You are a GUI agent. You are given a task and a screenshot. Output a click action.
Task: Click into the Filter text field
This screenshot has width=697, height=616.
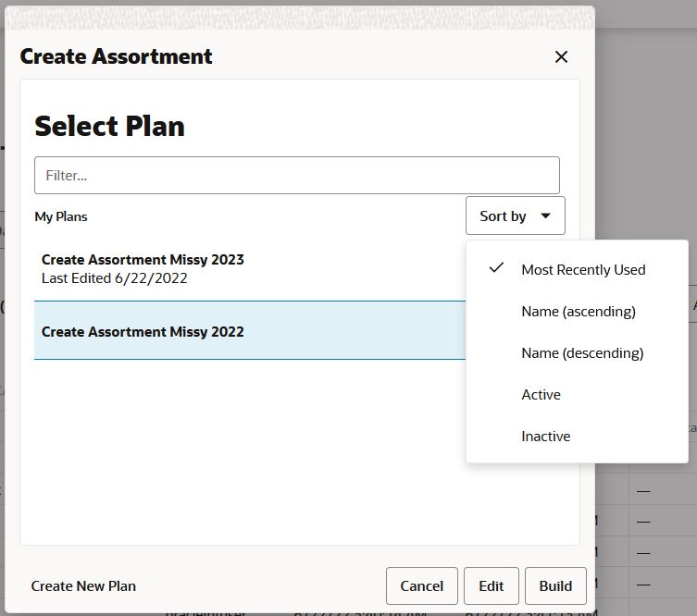pyautogui.click(x=296, y=176)
